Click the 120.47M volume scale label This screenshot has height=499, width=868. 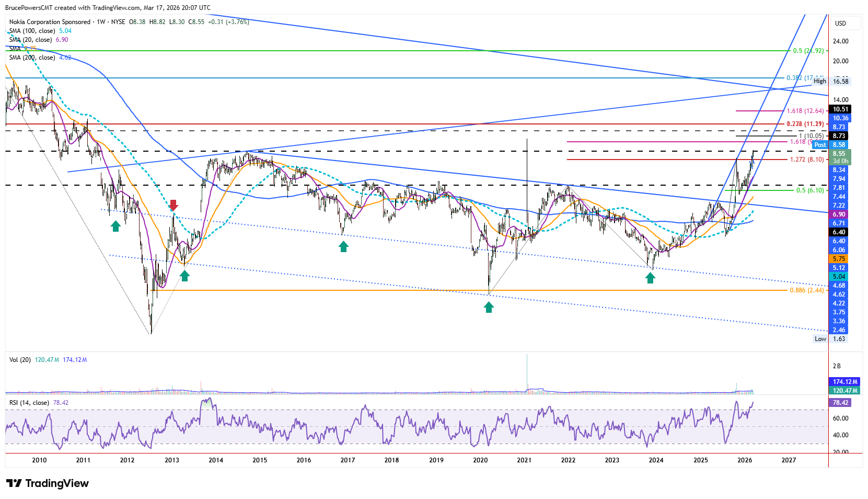click(845, 391)
